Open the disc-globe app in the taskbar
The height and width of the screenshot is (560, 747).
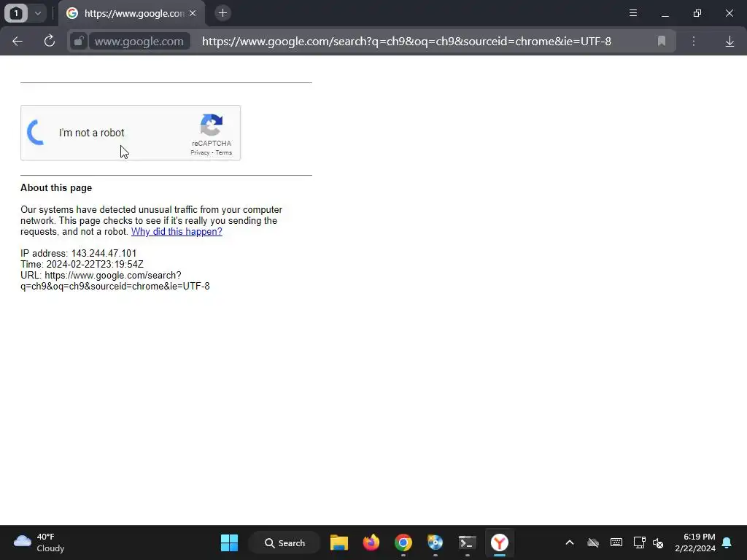click(x=435, y=542)
